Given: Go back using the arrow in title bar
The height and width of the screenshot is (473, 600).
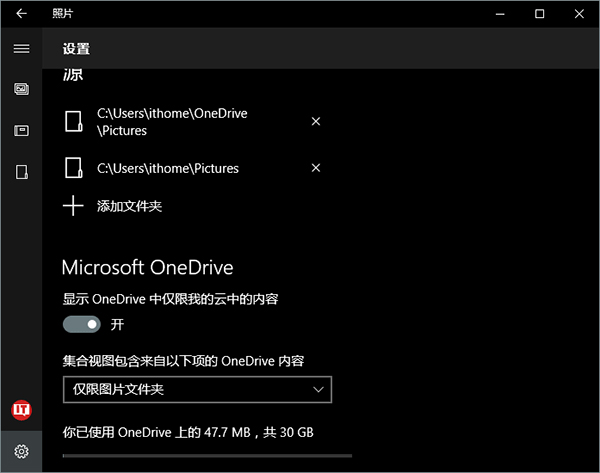Looking at the screenshot, I should coord(21,14).
